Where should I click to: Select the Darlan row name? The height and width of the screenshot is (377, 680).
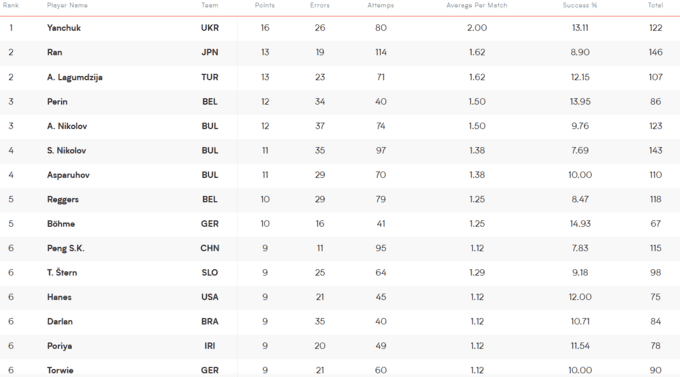(x=60, y=321)
